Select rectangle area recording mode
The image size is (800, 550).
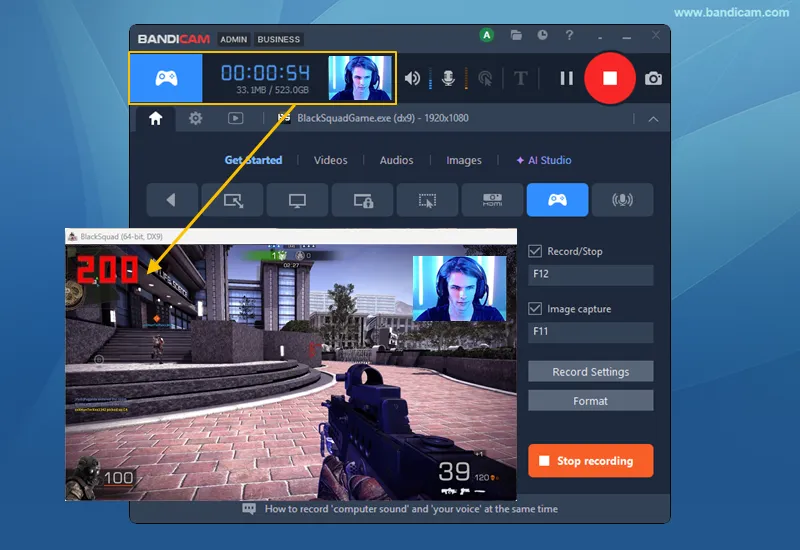coord(233,199)
